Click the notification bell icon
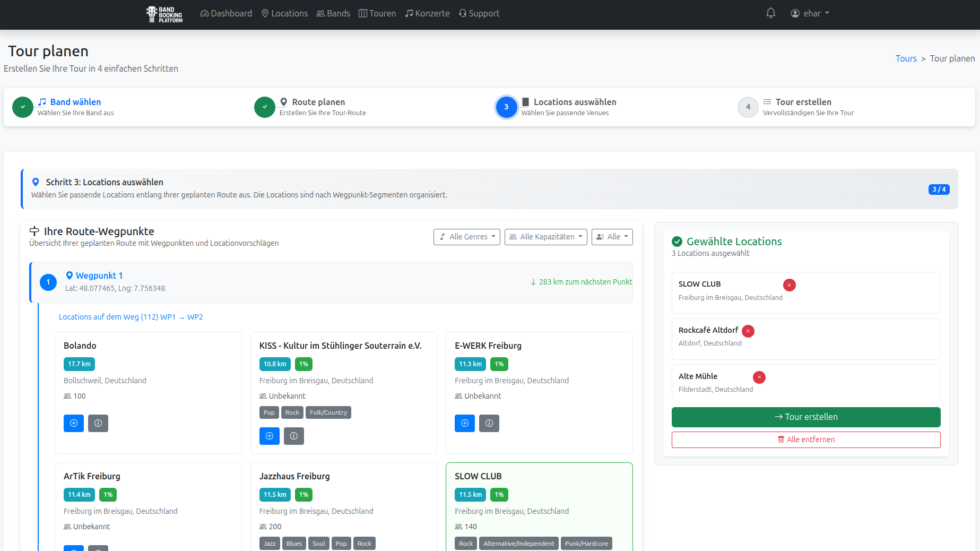This screenshot has height=551, width=980. [770, 13]
